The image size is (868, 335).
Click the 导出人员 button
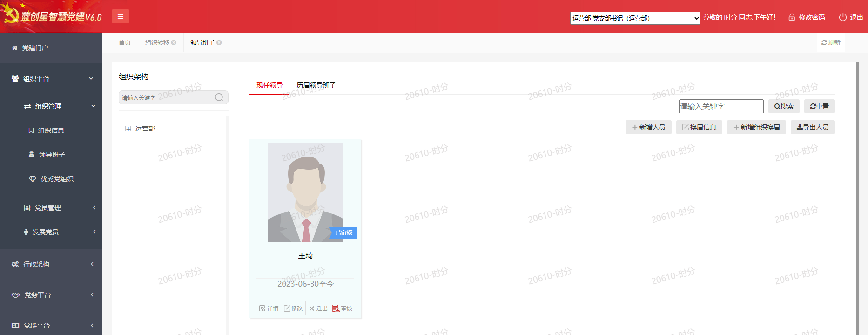click(813, 127)
